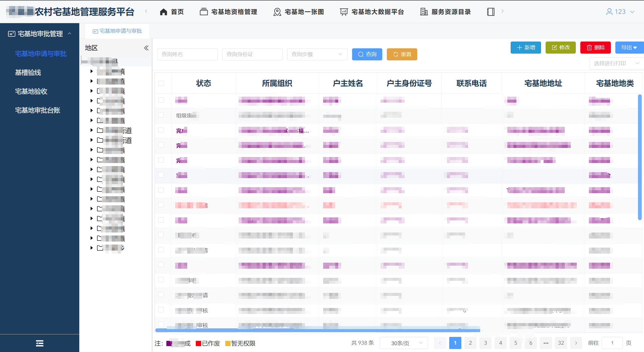644x352 pixels.
Task: Check the fourth table row checkbox
Action: click(x=161, y=145)
